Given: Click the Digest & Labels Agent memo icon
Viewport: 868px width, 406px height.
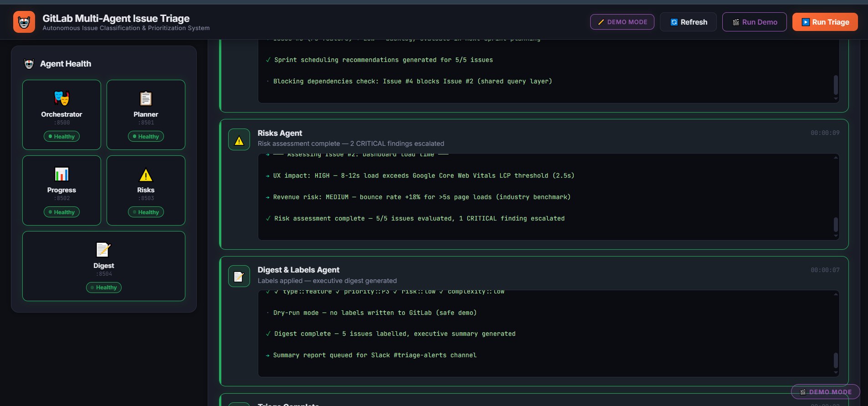Looking at the screenshot, I should pyautogui.click(x=239, y=276).
